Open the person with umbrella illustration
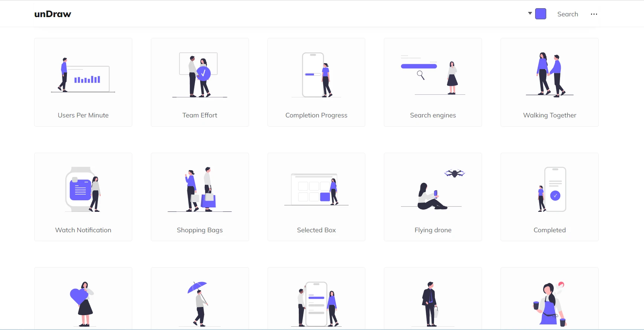 click(200, 298)
